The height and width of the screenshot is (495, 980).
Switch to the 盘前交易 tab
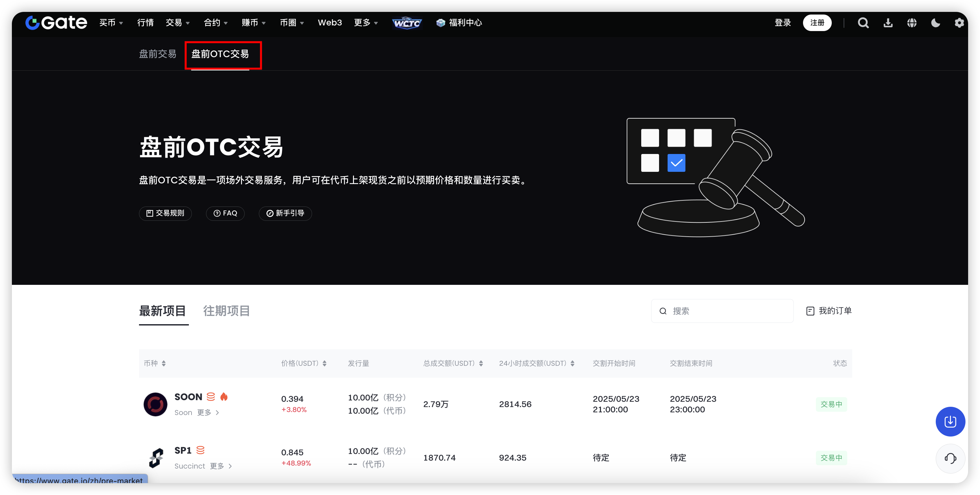pos(157,54)
